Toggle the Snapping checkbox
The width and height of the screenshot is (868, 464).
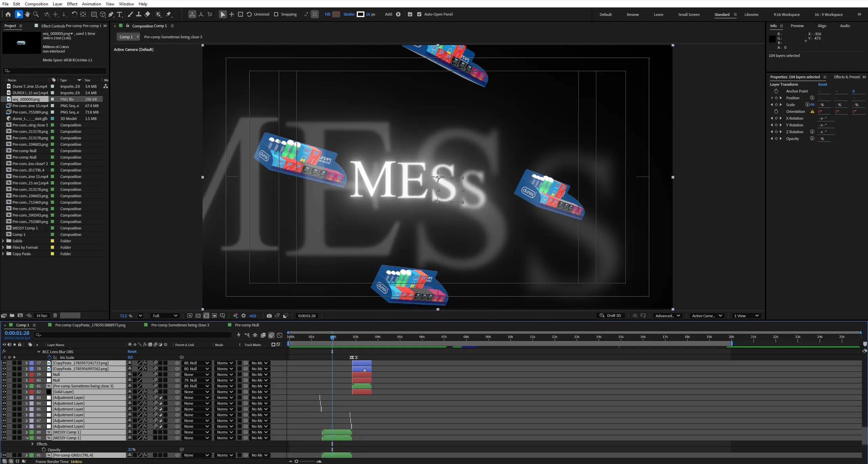(276, 14)
